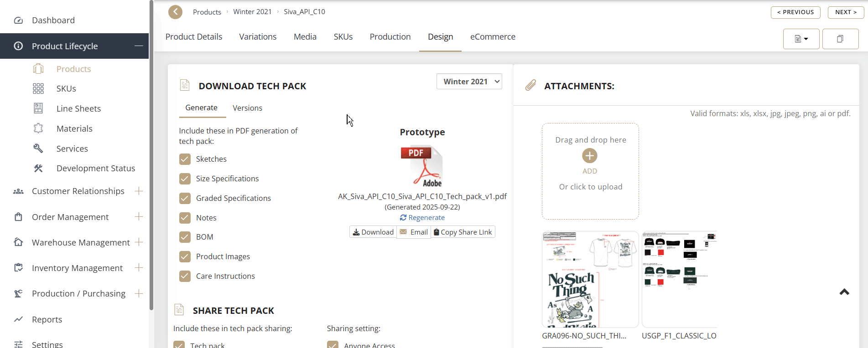
Task: Open the Winter 2021 season dropdown
Action: point(469,82)
